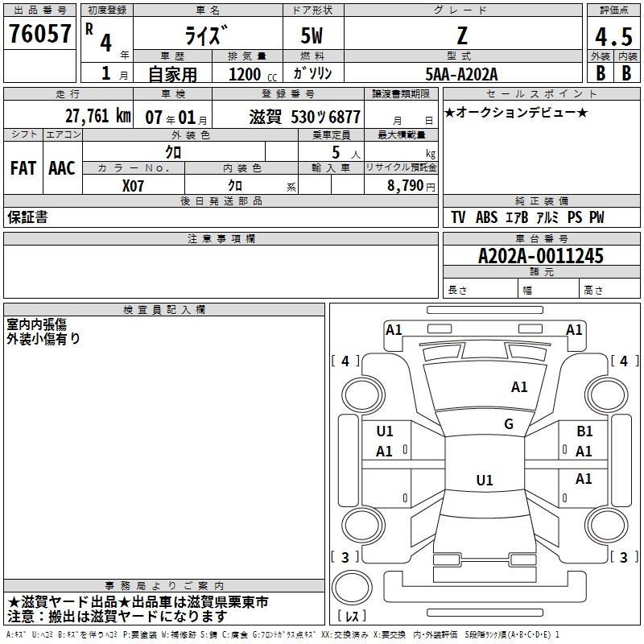The image size is (644, 644).
Task: Select the セールスポイント header
Action: point(541,93)
